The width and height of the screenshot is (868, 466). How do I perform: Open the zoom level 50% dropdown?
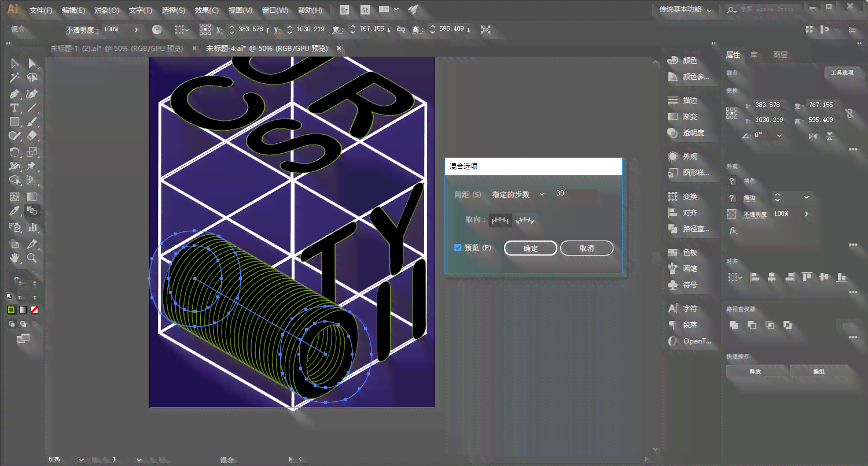pyautogui.click(x=80, y=460)
